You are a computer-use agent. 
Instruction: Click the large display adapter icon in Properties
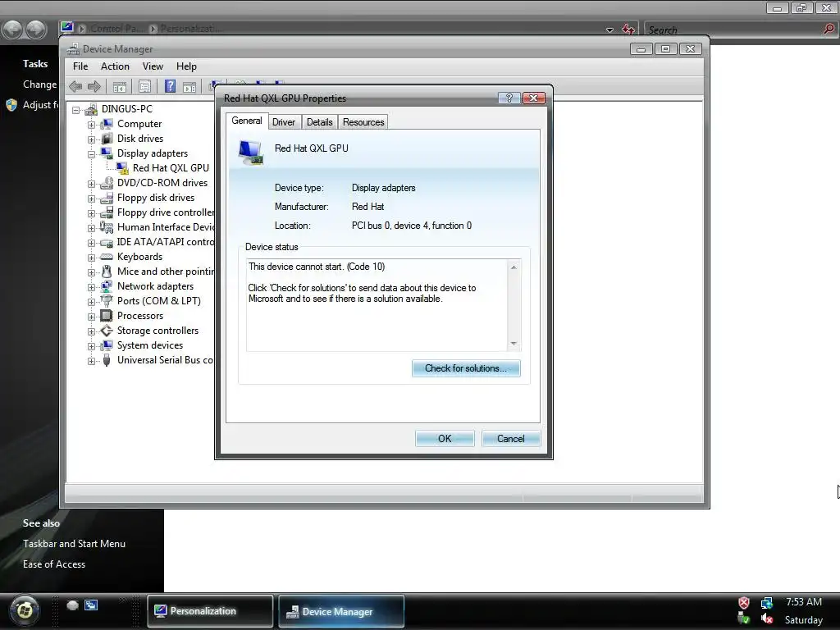click(x=251, y=153)
